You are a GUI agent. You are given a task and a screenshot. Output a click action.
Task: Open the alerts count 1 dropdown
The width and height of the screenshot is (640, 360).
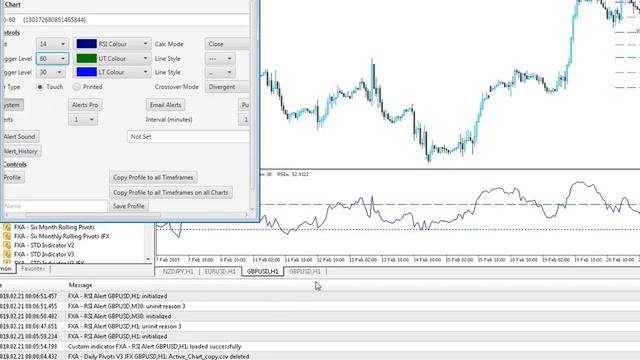tap(83, 120)
